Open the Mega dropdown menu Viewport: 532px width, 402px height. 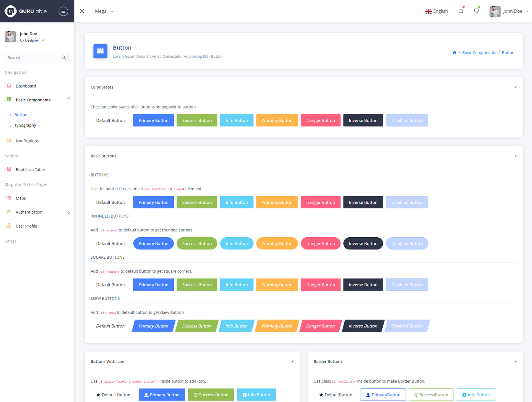pyautogui.click(x=104, y=11)
